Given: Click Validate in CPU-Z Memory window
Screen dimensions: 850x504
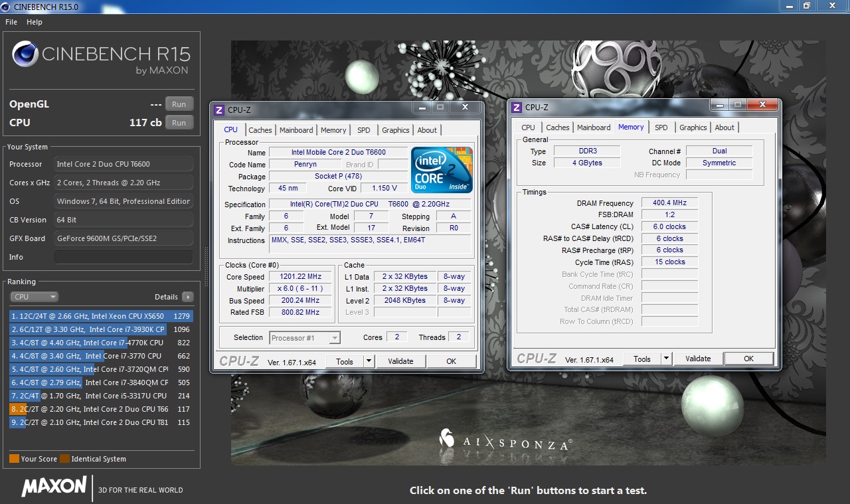Looking at the screenshot, I should [698, 359].
